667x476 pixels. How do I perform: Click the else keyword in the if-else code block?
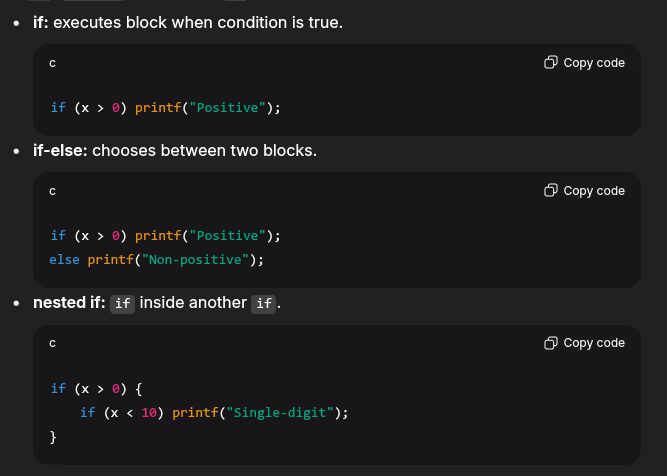click(64, 260)
